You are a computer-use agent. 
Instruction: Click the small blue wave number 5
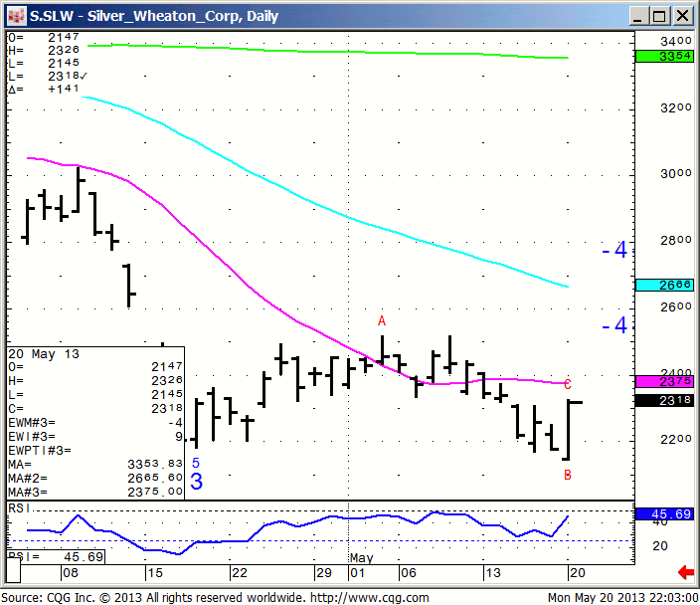(196, 463)
